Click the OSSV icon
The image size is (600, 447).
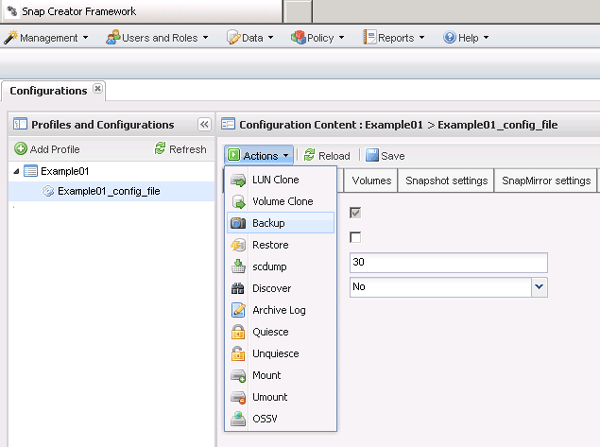[238, 419]
